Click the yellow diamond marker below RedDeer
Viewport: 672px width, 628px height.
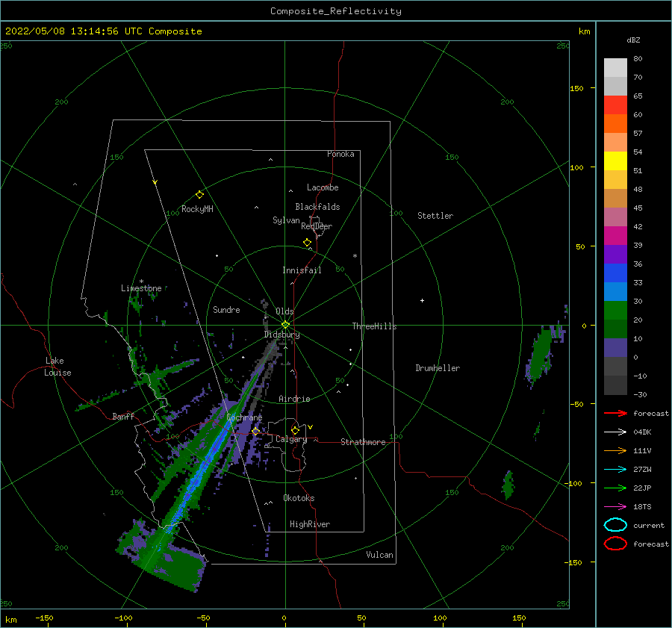307,243
